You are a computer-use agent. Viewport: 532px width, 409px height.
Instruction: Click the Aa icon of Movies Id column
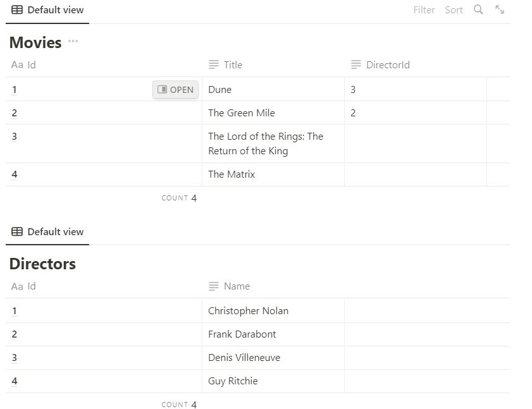[17, 65]
